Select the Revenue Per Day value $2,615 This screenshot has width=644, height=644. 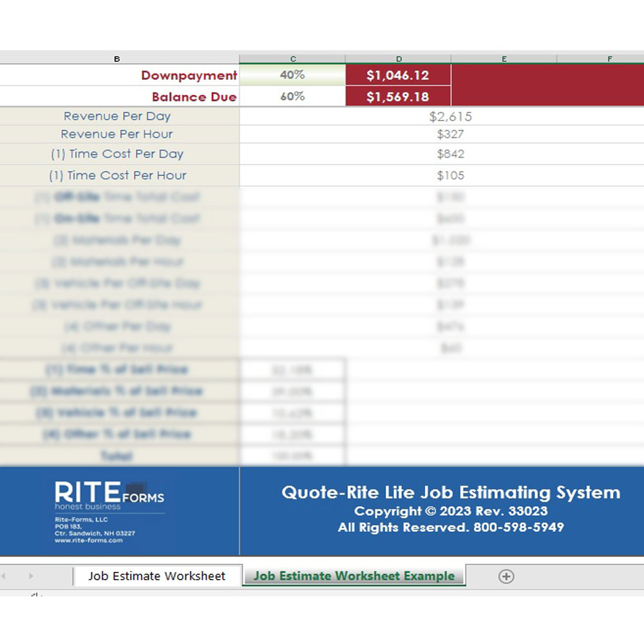point(453,116)
